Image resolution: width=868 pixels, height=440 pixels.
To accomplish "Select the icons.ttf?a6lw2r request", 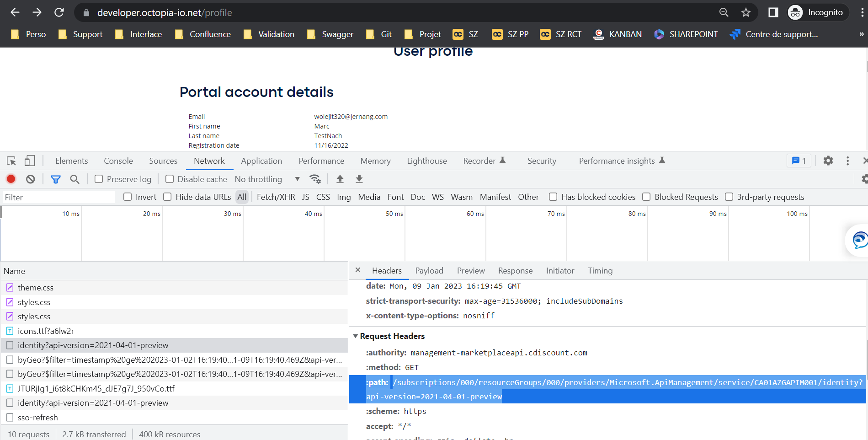I will pyautogui.click(x=174, y=331).
